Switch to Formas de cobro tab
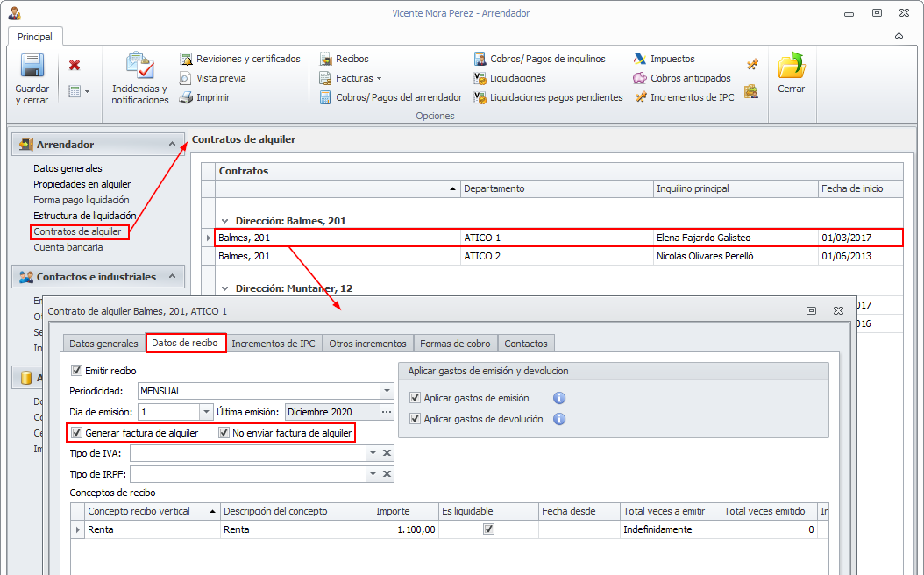The image size is (924, 575). point(455,344)
